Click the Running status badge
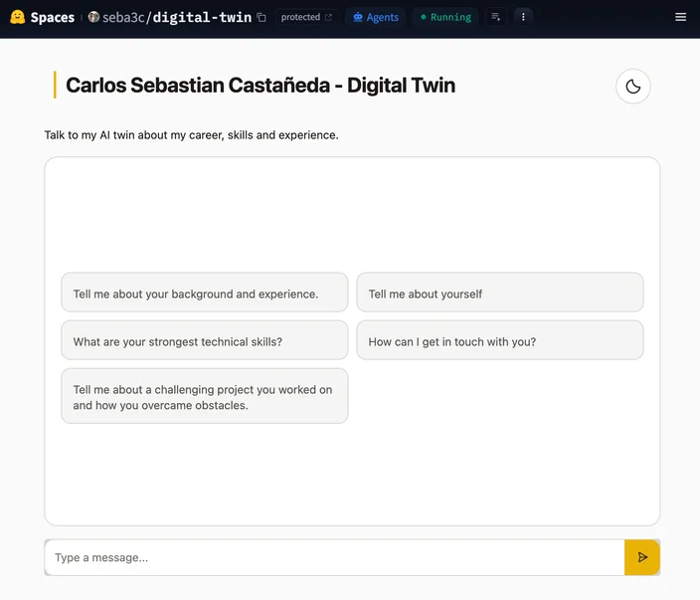This screenshot has width=700, height=600. [x=445, y=17]
